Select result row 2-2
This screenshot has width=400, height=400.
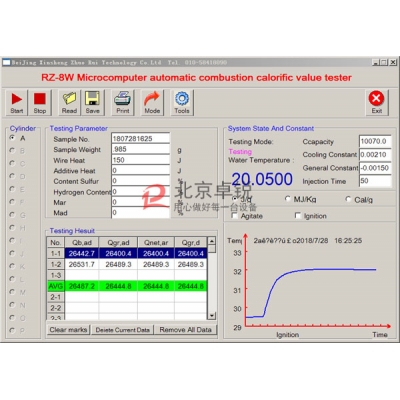127,308
